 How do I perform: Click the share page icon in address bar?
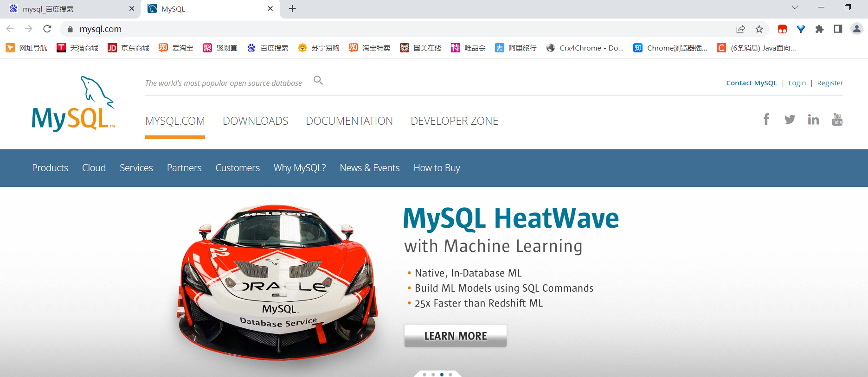(740, 29)
